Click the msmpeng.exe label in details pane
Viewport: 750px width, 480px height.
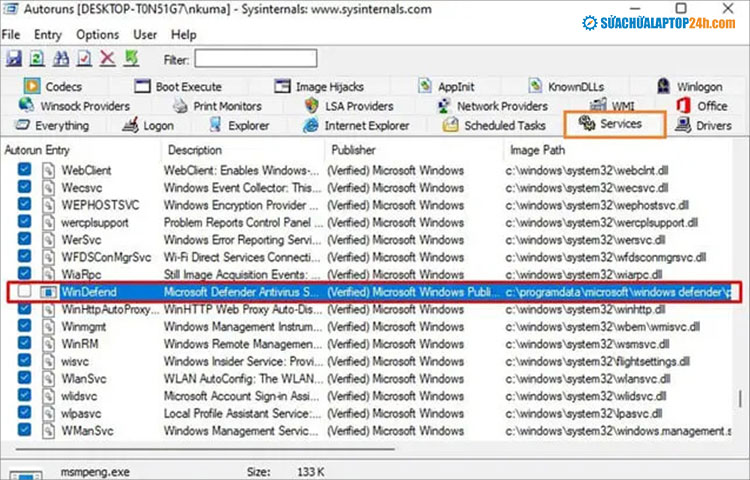95,472
